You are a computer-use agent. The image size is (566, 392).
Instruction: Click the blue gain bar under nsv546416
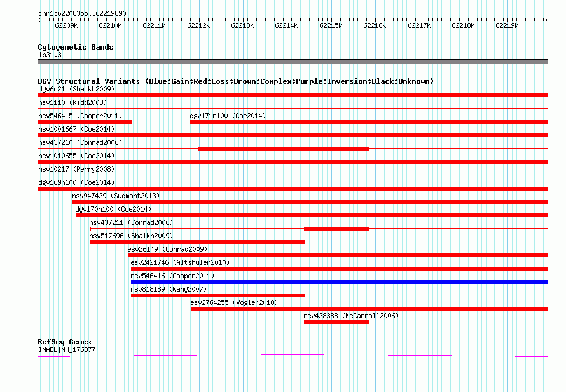coord(340,282)
